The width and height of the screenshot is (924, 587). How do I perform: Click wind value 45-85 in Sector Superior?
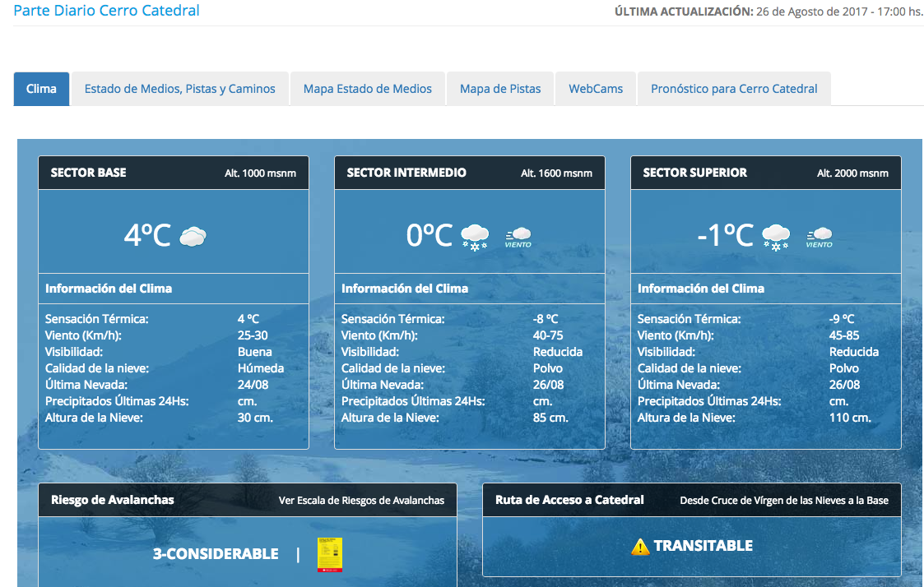coord(844,335)
